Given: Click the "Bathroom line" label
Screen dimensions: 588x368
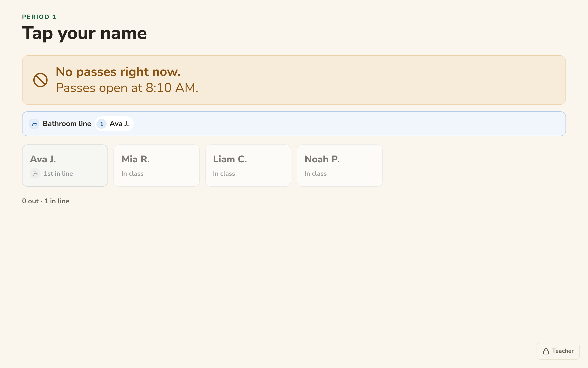Looking at the screenshot, I should click(x=67, y=124).
